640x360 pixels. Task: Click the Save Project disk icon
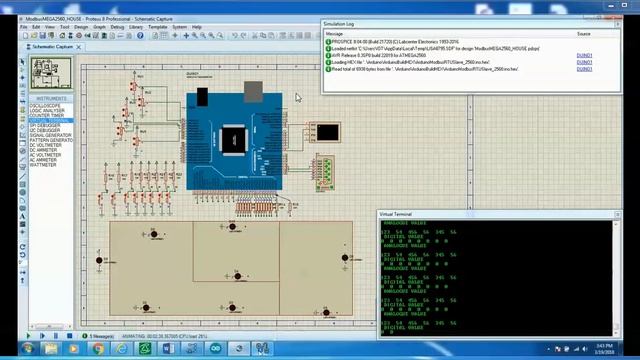pos(42,36)
